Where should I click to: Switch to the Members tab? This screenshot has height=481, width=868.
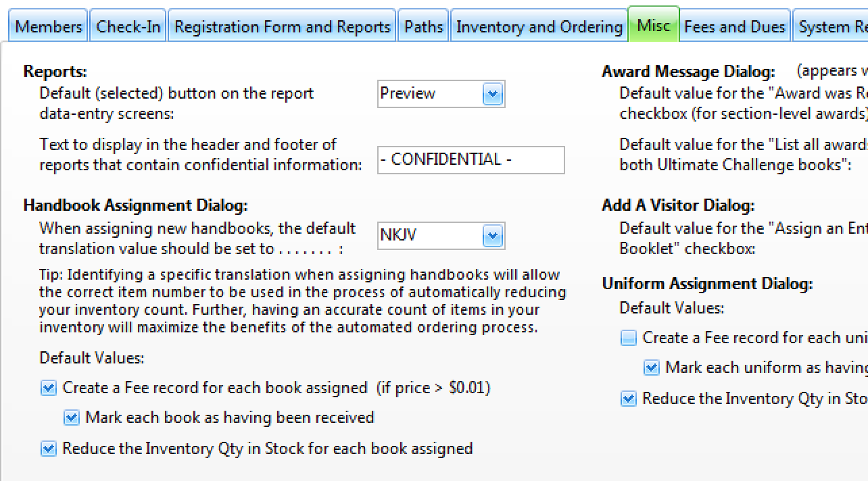pos(48,27)
